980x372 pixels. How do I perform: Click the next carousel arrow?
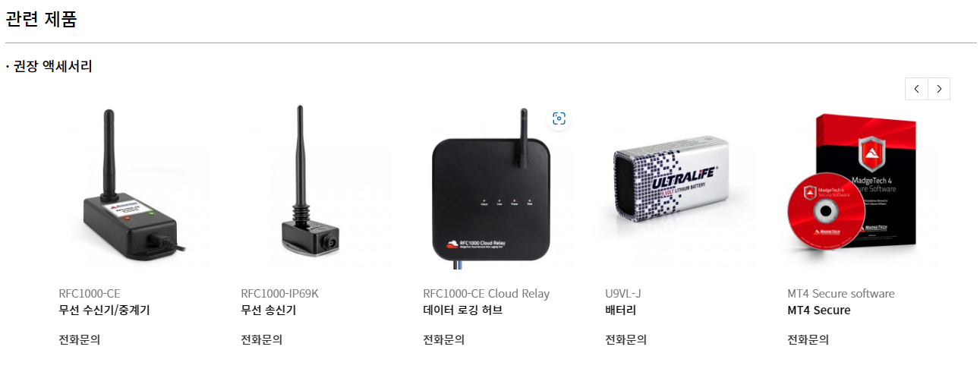pyautogui.click(x=939, y=89)
